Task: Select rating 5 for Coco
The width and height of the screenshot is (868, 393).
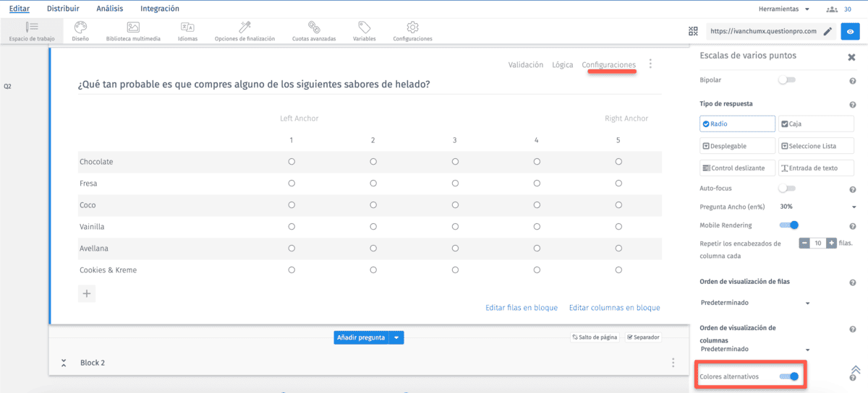Action: coord(618,205)
